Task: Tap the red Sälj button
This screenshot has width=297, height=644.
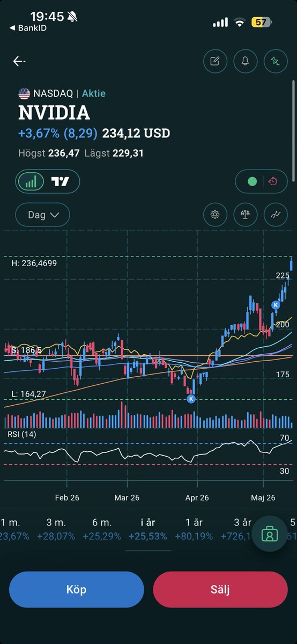Action: click(220, 589)
